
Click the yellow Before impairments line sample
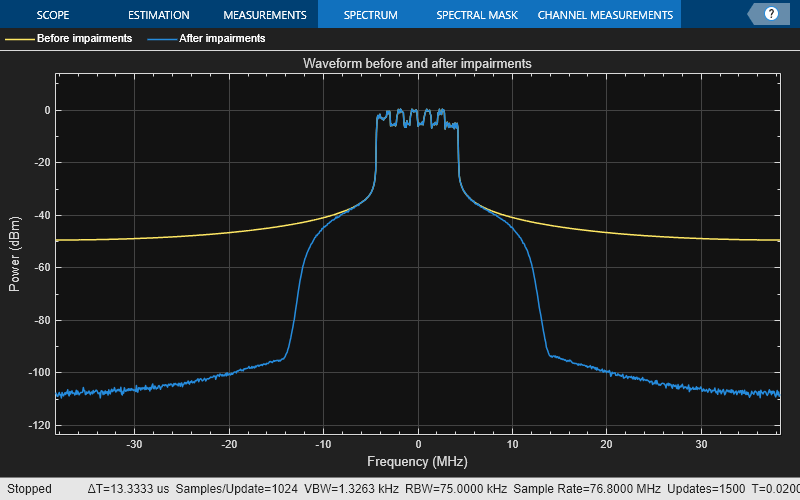point(19,39)
